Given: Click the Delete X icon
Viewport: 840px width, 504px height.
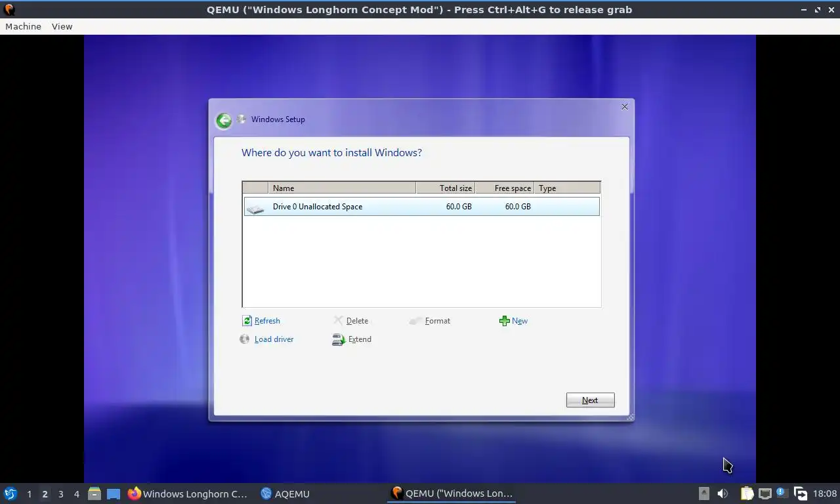Looking at the screenshot, I should 339,320.
